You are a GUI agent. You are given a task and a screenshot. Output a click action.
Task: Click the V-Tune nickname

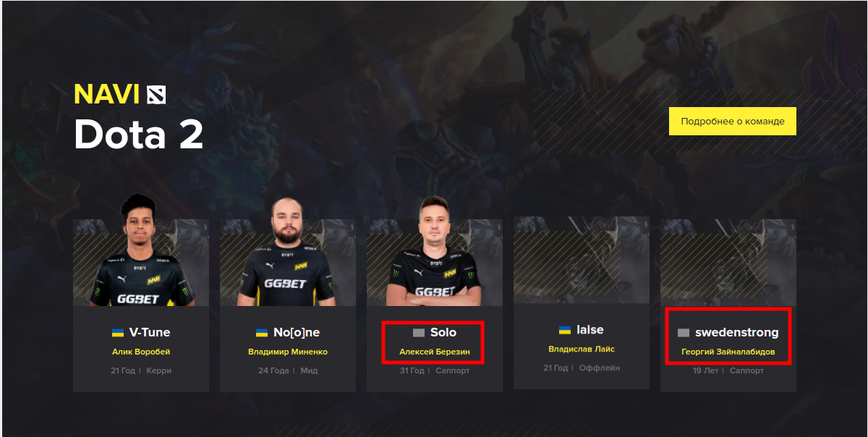tap(150, 332)
